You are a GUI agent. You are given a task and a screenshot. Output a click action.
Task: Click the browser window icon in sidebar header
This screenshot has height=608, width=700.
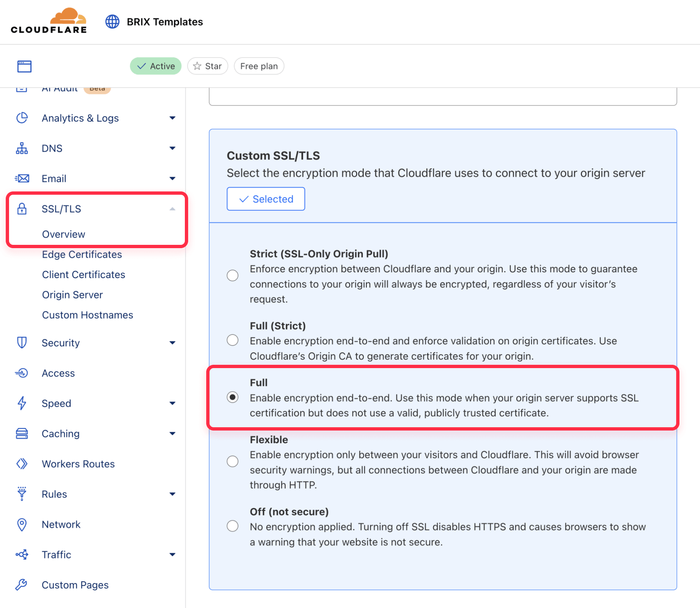pyautogui.click(x=24, y=66)
